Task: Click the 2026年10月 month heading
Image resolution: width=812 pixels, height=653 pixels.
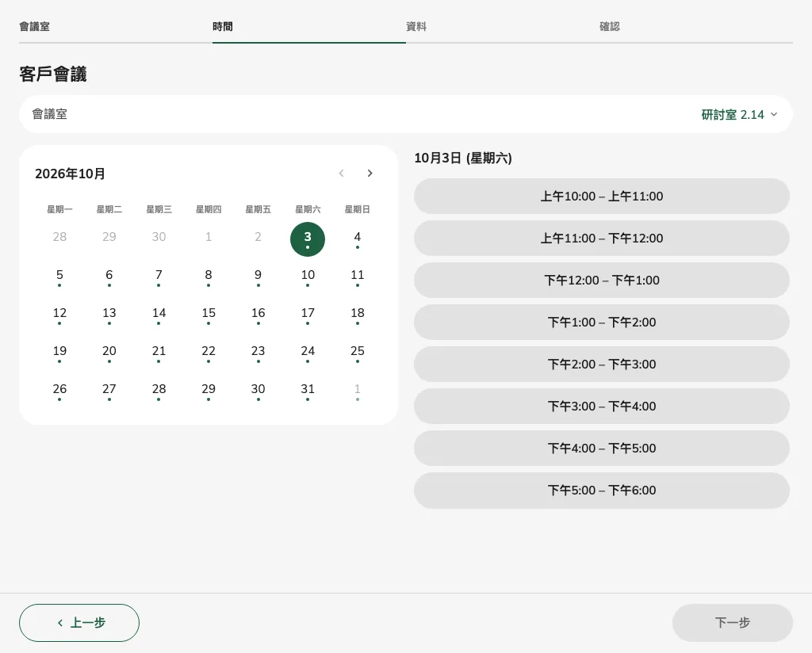Action: (x=70, y=174)
